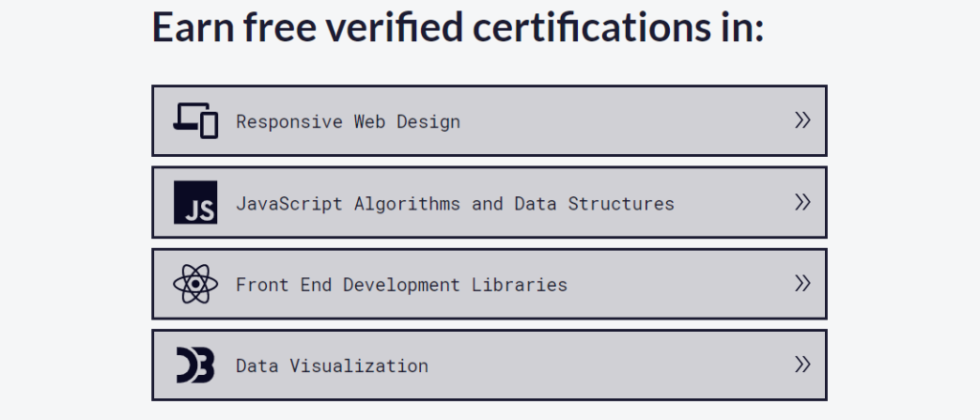Click the double-chevron arrow beside Data Visualization

coord(802,365)
